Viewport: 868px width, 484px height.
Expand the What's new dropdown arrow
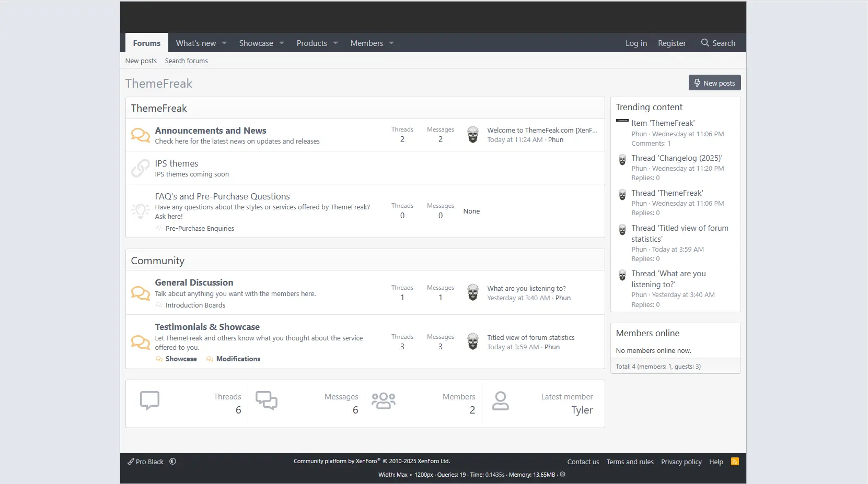click(x=224, y=43)
